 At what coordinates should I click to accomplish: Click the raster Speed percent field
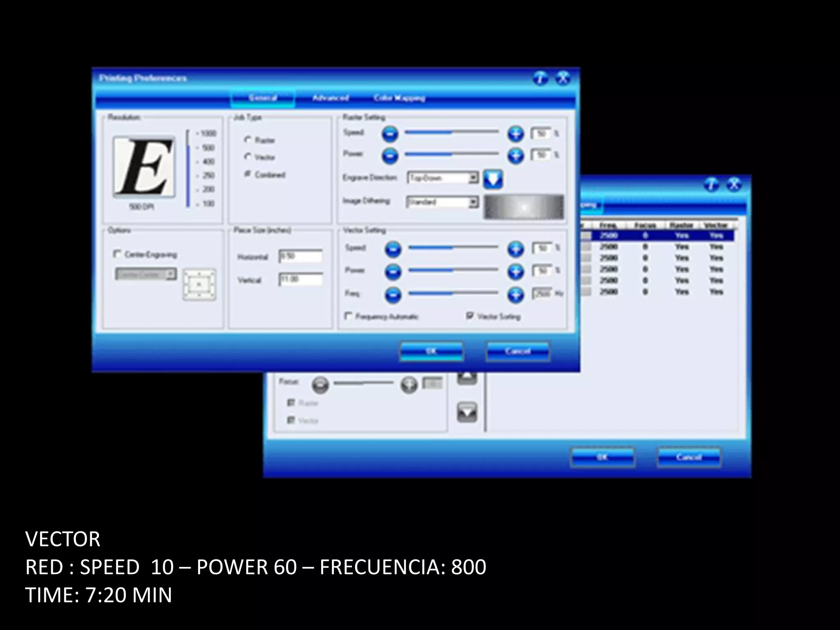pos(541,134)
